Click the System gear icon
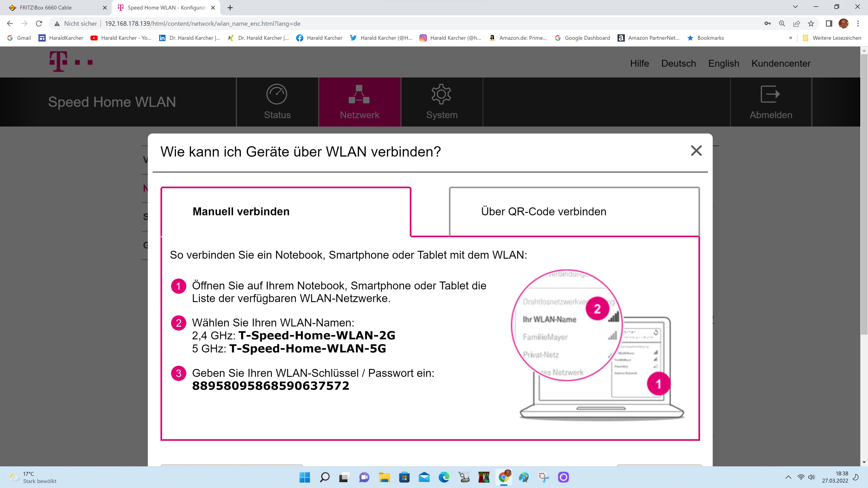Image resolution: width=868 pixels, height=488 pixels. pos(441,95)
